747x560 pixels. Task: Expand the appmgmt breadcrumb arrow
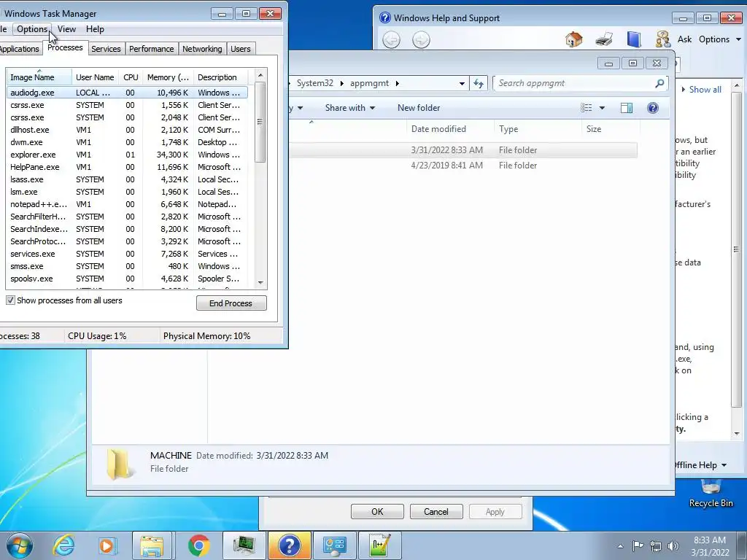click(398, 83)
